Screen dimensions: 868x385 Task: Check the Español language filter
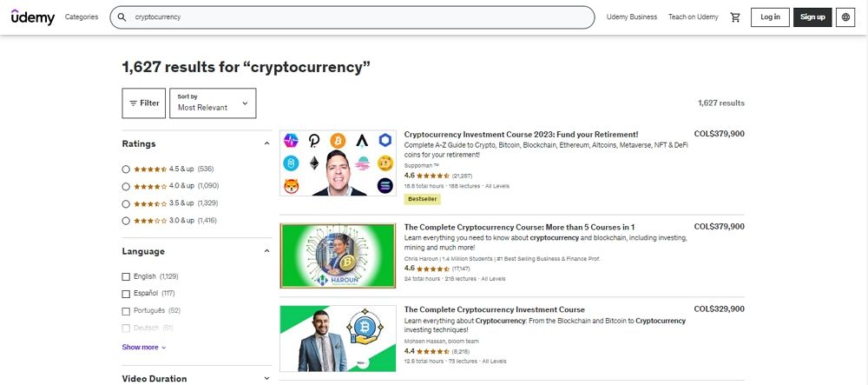point(127,294)
